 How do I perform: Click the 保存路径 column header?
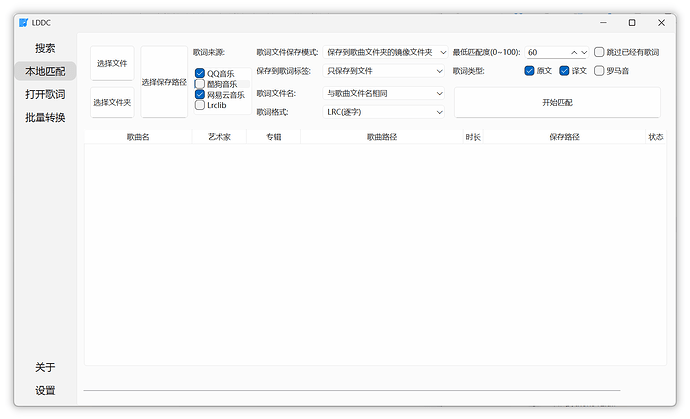564,137
